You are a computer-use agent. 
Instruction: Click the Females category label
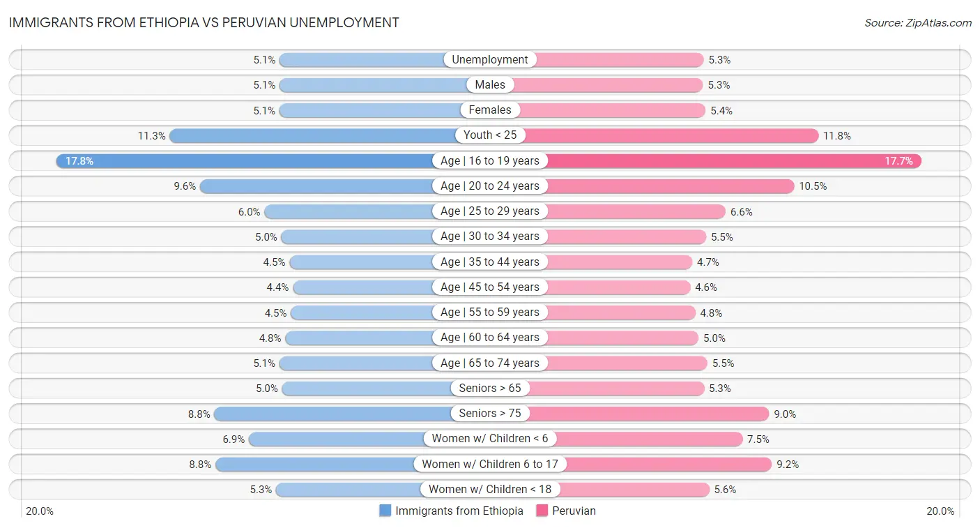(490, 110)
